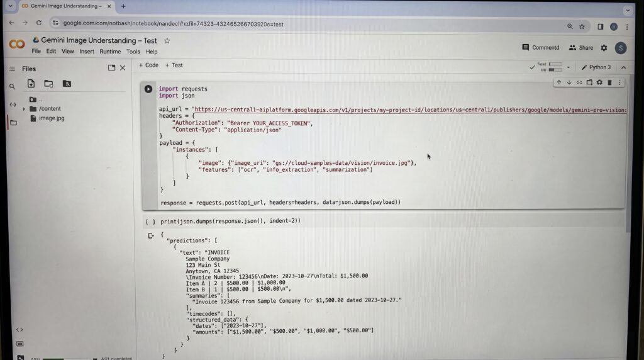This screenshot has width=644, height=360.
Task: Open Files panel in new window
Action: [x=111, y=68]
